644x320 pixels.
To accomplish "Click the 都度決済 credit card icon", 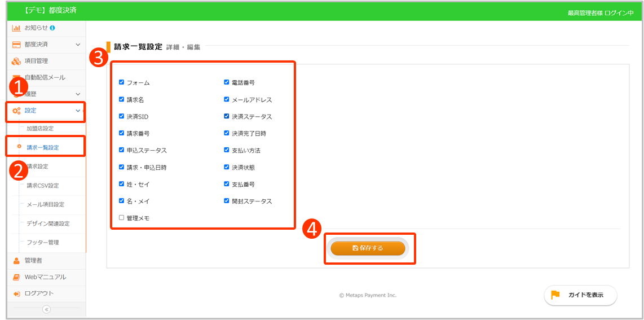I will (x=16, y=44).
